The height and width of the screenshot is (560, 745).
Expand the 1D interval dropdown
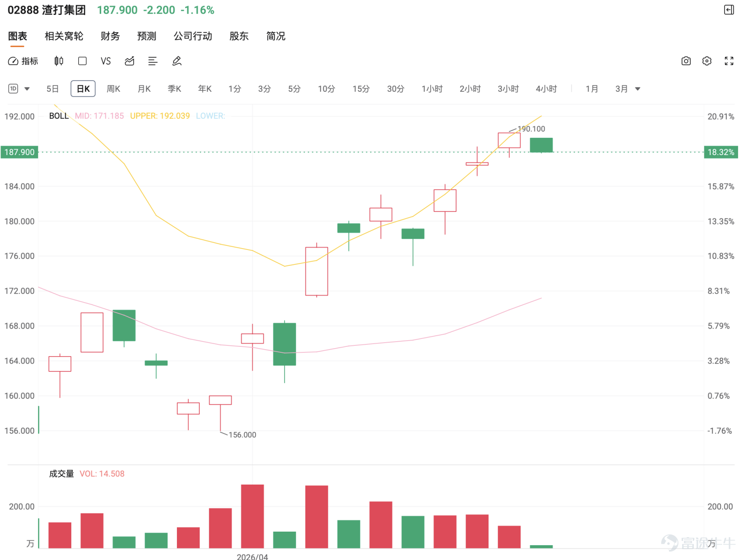(x=19, y=88)
